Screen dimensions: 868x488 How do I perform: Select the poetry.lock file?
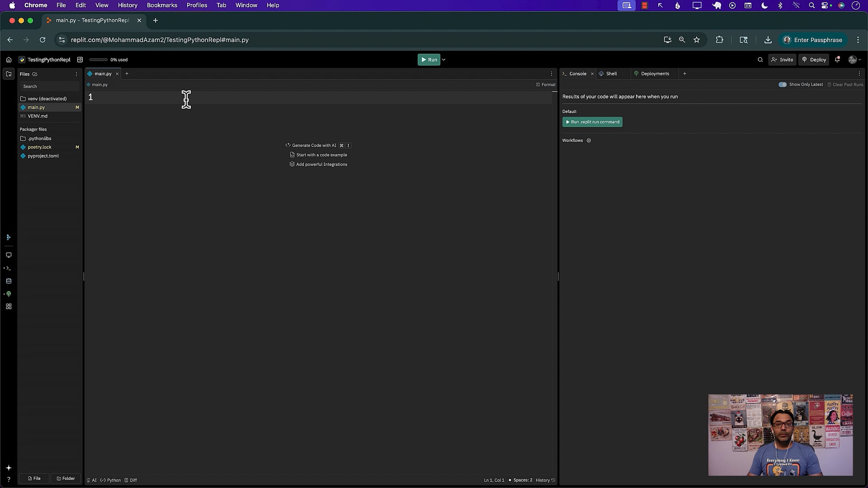coord(50,147)
